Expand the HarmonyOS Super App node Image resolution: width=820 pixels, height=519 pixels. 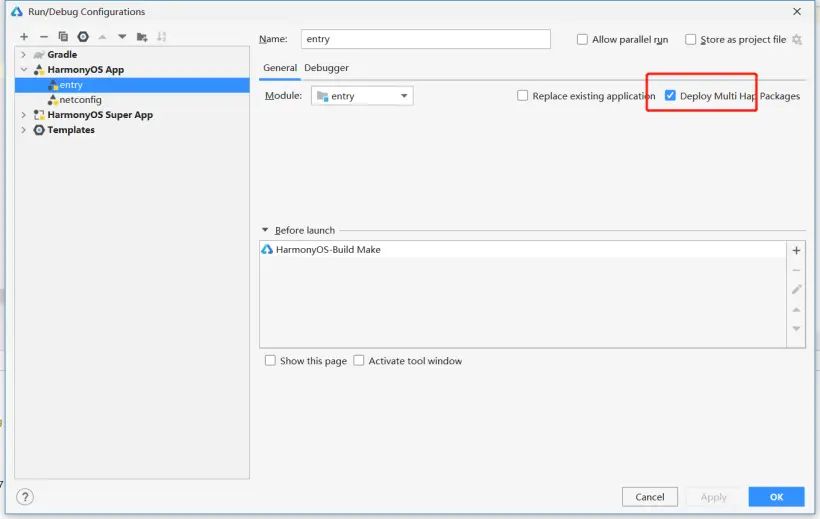(x=24, y=115)
